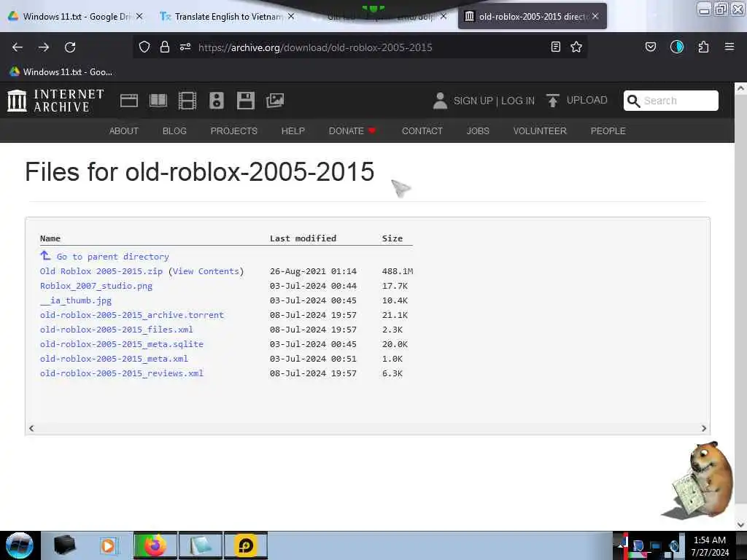Reload the current page

[70, 47]
